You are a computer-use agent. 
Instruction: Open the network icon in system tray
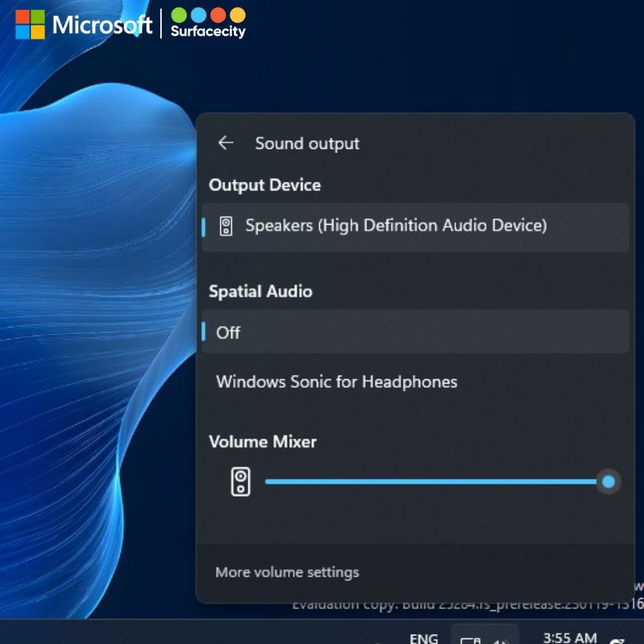pos(470,640)
